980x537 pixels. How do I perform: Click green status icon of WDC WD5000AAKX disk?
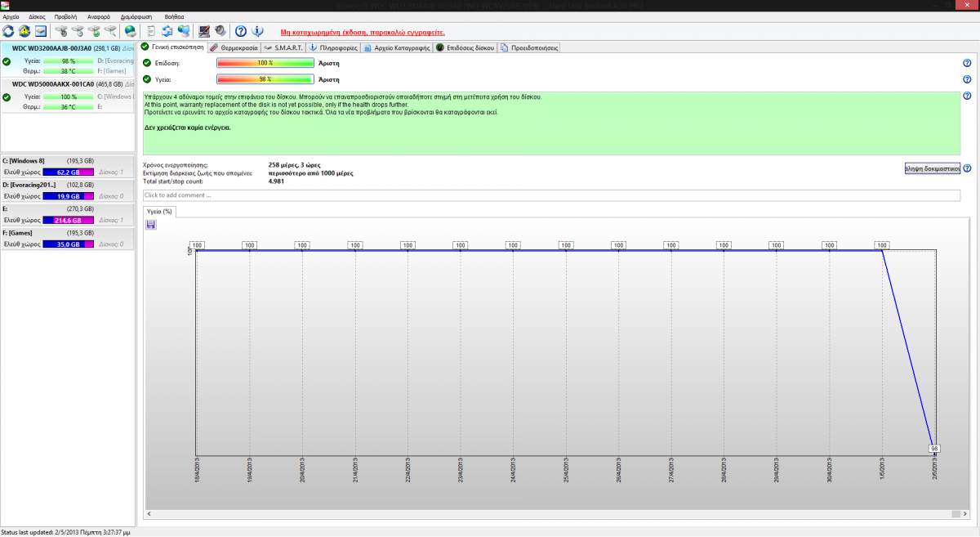tap(7, 97)
